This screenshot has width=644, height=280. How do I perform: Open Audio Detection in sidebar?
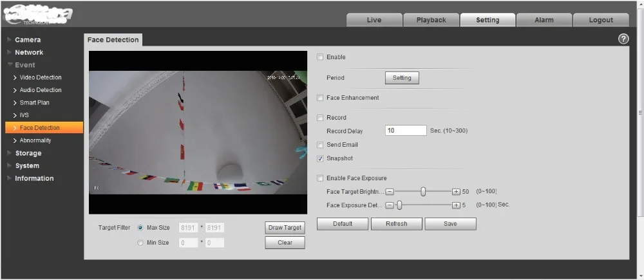click(41, 90)
